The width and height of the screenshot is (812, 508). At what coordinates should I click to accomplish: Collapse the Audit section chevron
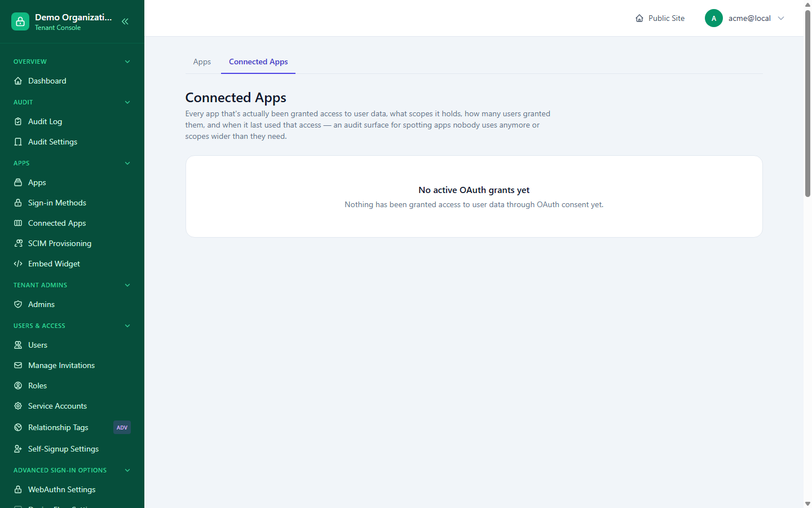127,102
